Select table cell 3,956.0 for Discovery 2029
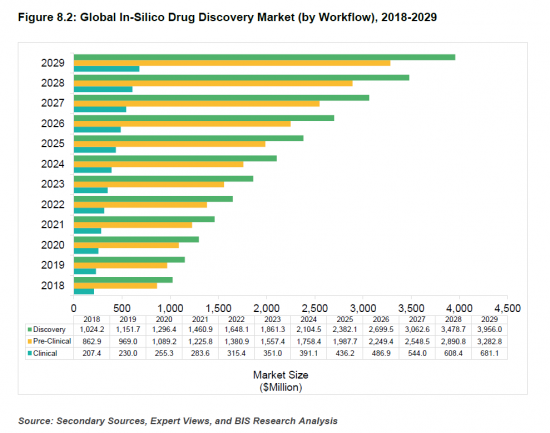550x433 pixels. coord(489,329)
